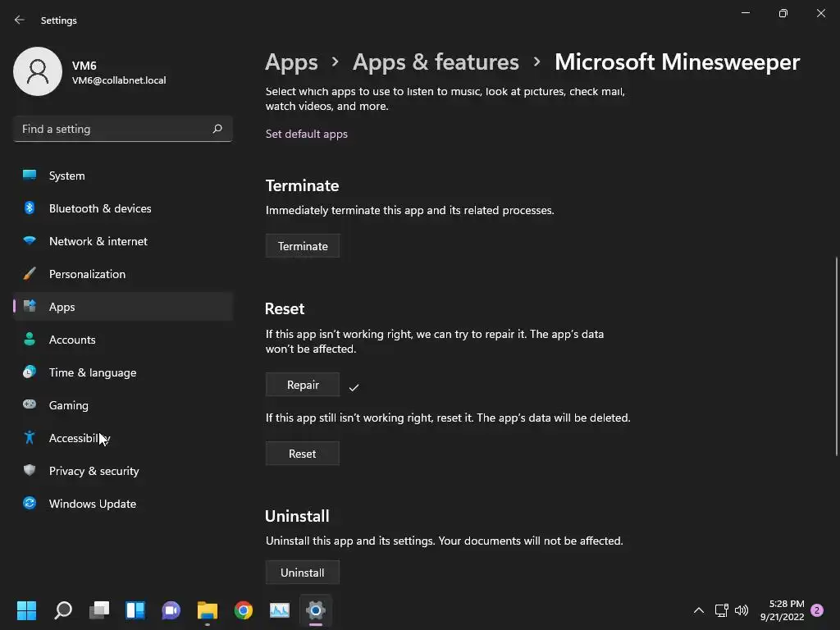Open the Set default apps link
Viewport: 840px width, 630px height.
[x=307, y=134]
